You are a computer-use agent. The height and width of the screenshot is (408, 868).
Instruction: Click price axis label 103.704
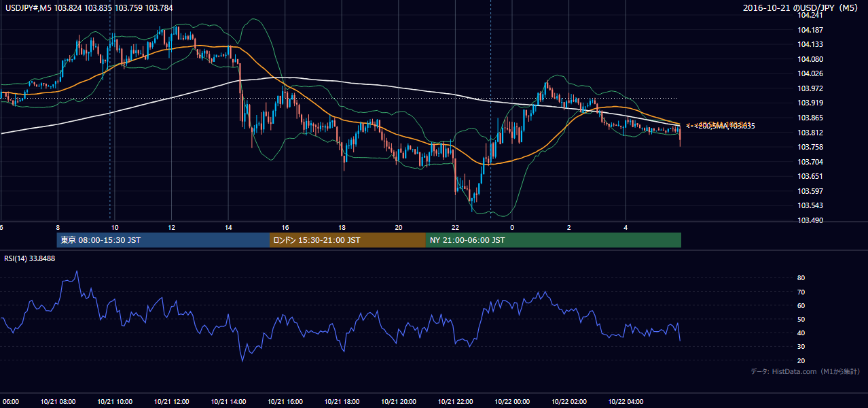pyautogui.click(x=811, y=162)
